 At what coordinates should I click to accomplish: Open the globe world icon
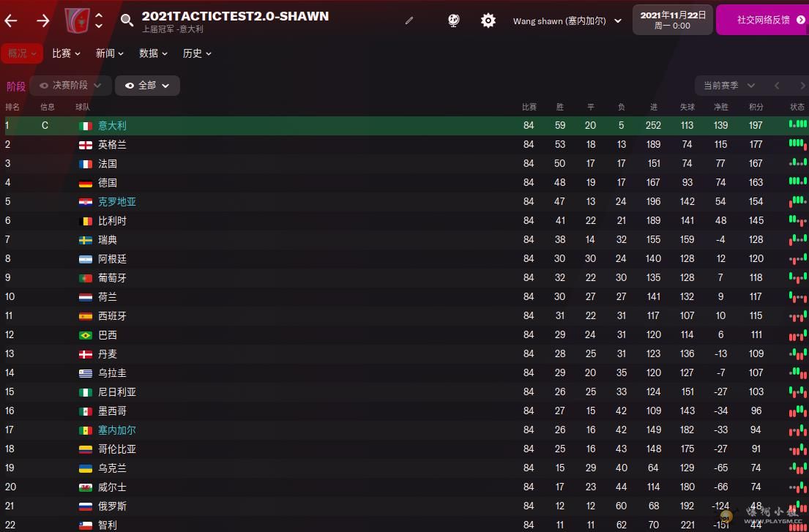(x=454, y=20)
